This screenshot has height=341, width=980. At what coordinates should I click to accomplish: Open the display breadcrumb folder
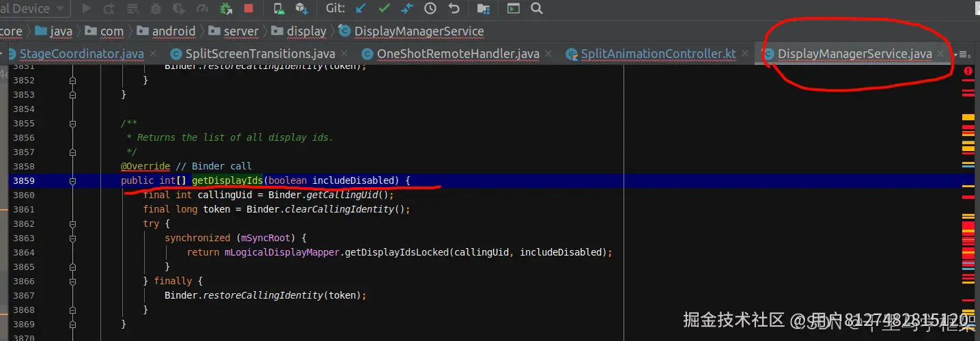click(x=299, y=31)
